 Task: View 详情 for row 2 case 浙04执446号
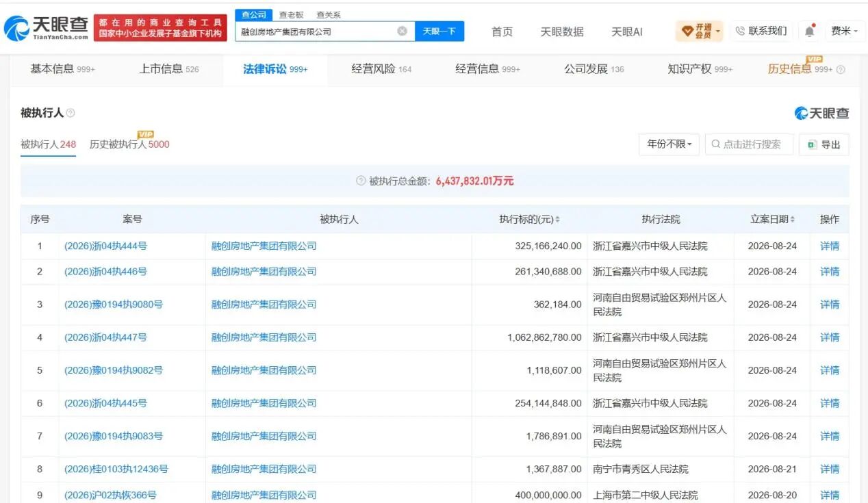pyautogui.click(x=830, y=272)
